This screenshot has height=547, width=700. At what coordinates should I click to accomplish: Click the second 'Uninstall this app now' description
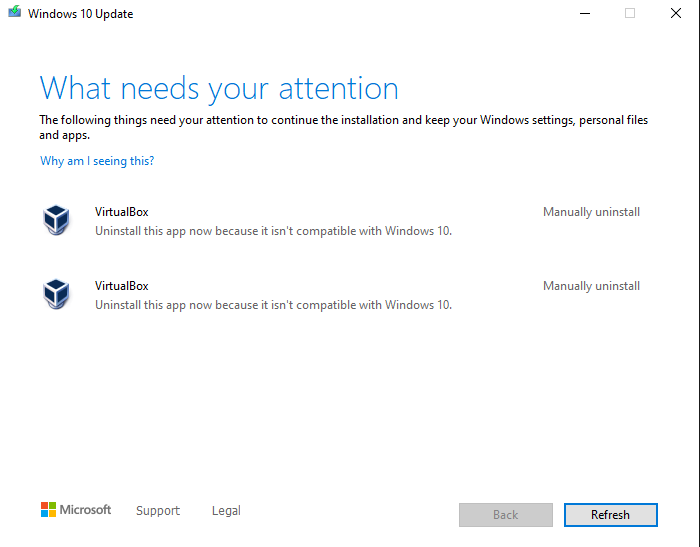(x=273, y=305)
